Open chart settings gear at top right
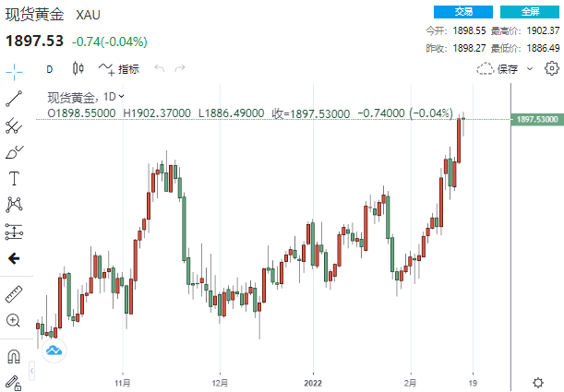This screenshot has width=564, height=392. [x=552, y=68]
